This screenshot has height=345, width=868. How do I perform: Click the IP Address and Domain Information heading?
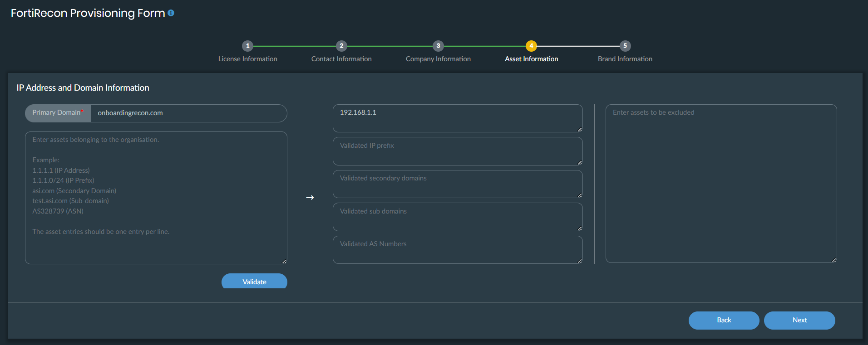click(83, 88)
